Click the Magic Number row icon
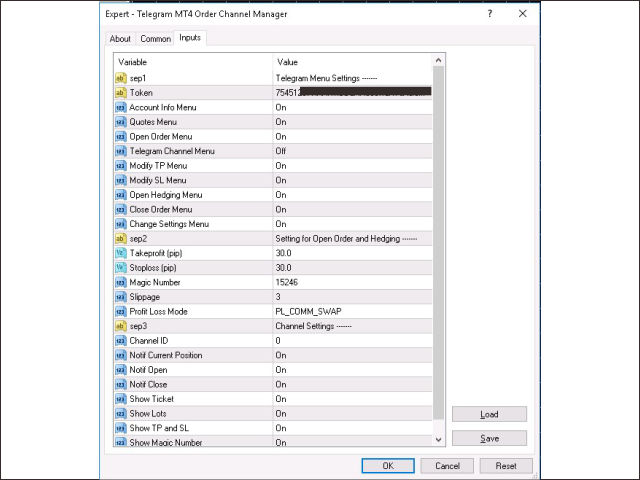Screen dimensions: 640x480 (120, 282)
